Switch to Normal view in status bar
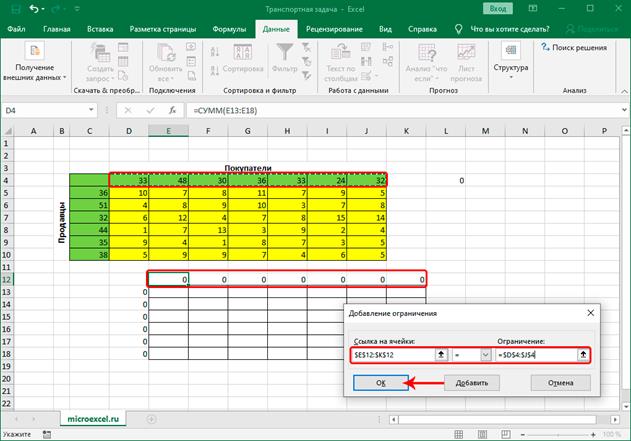The image size is (631, 441). [x=458, y=434]
